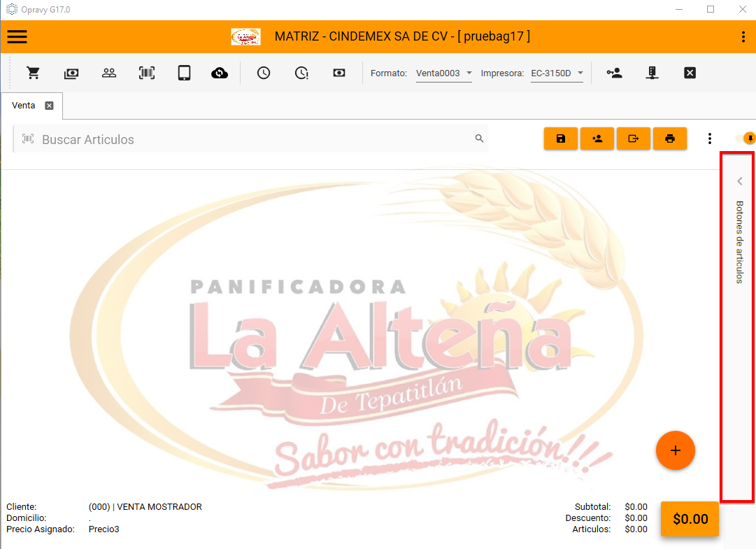This screenshot has width=756, height=549.
Task: Click the orange add customer button
Action: pyautogui.click(x=597, y=138)
